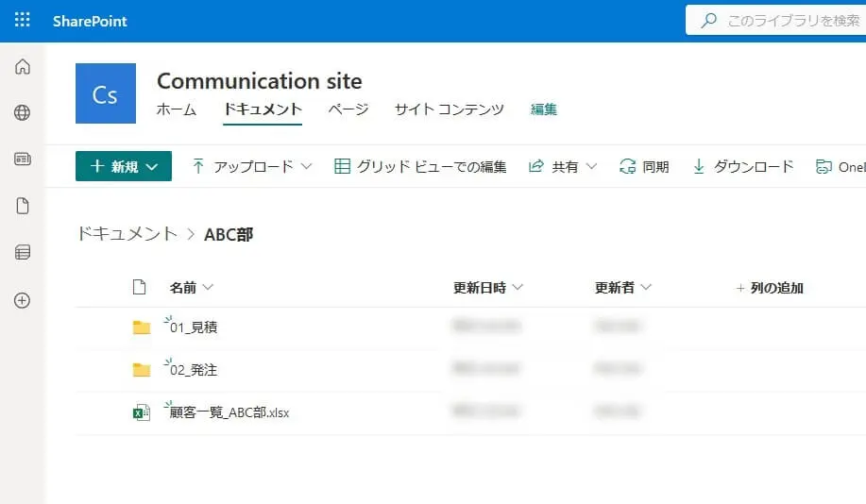Expand the アップロード dropdown menu
866x504 pixels.
pyautogui.click(x=252, y=166)
